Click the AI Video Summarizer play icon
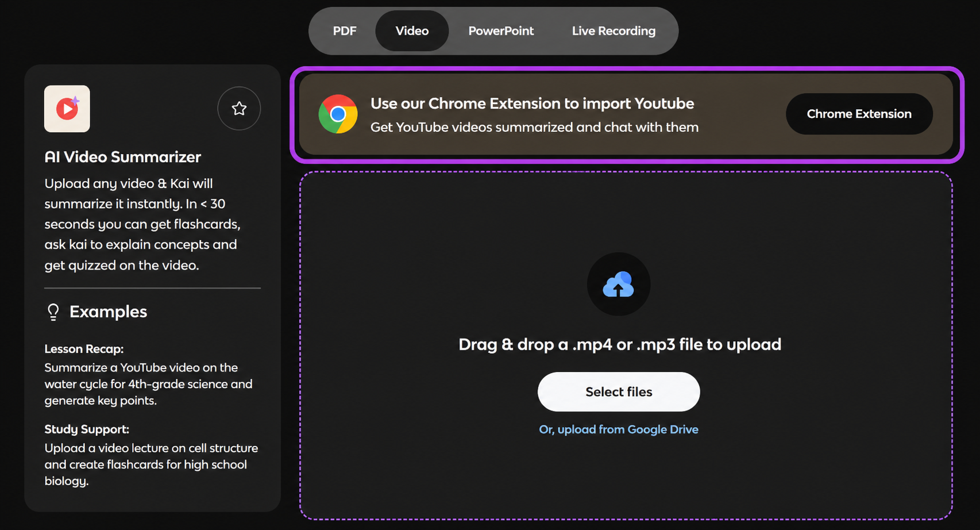This screenshot has width=980, height=530. pos(67,109)
